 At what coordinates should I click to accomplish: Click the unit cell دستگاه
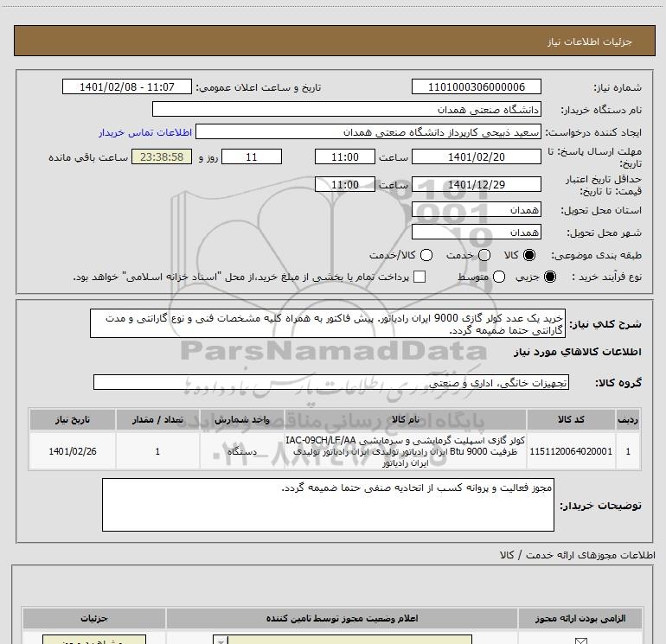click(x=241, y=451)
